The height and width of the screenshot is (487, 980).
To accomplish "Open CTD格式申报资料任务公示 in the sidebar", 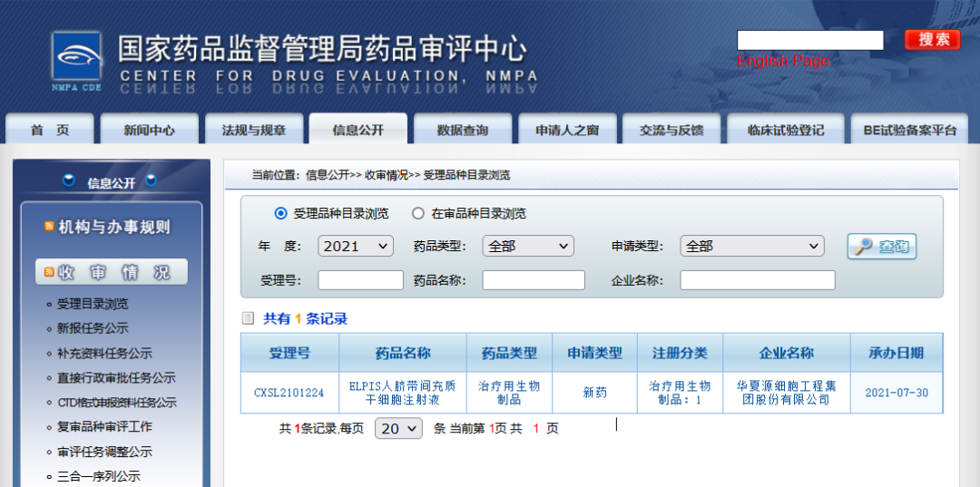I will (117, 403).
